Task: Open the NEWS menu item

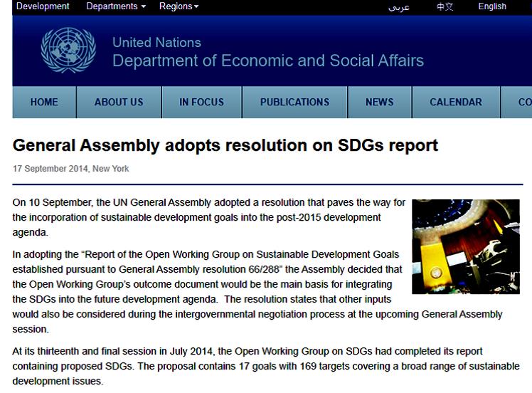Action: click(379, 102)
